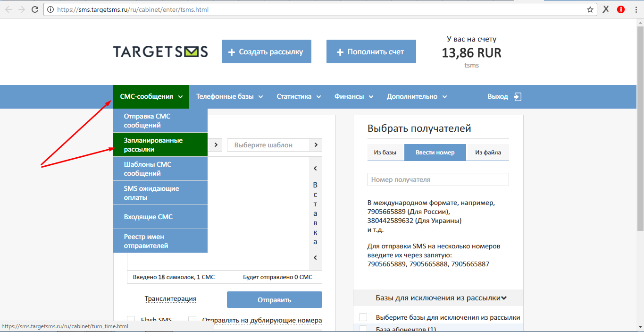The image size is (644, 332).
Task: Click the Отправить button
Action: tap(275, 299)
